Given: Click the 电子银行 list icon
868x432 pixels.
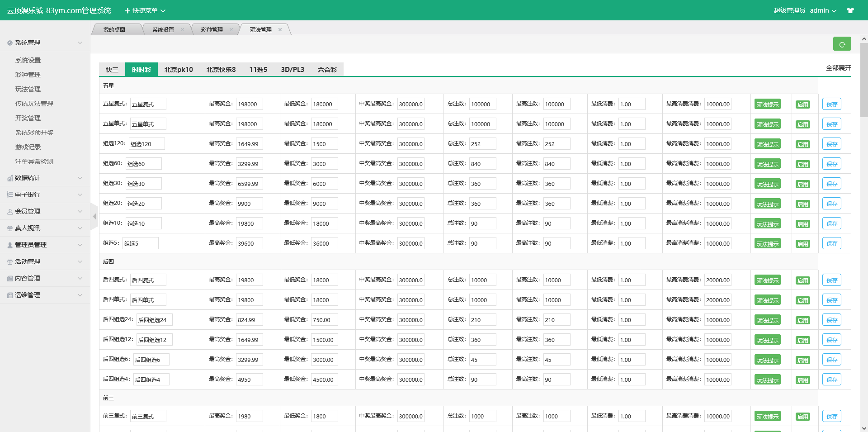Looking at the screenshot, I should (x=10, y=195).
